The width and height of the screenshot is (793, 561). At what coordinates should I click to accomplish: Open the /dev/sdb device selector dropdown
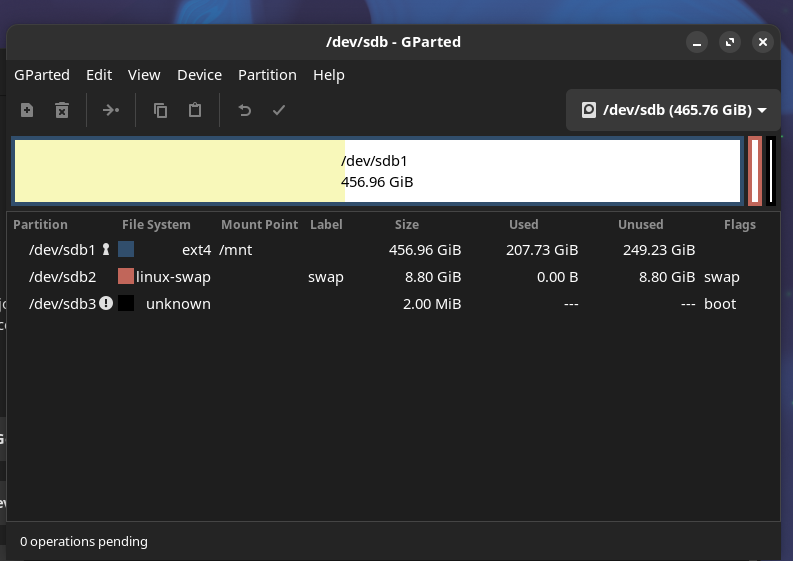(673, 110)
